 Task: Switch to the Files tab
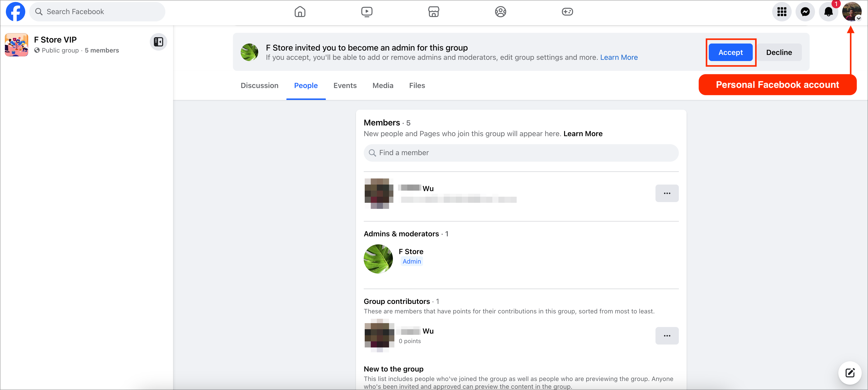(x=417, y=86)
